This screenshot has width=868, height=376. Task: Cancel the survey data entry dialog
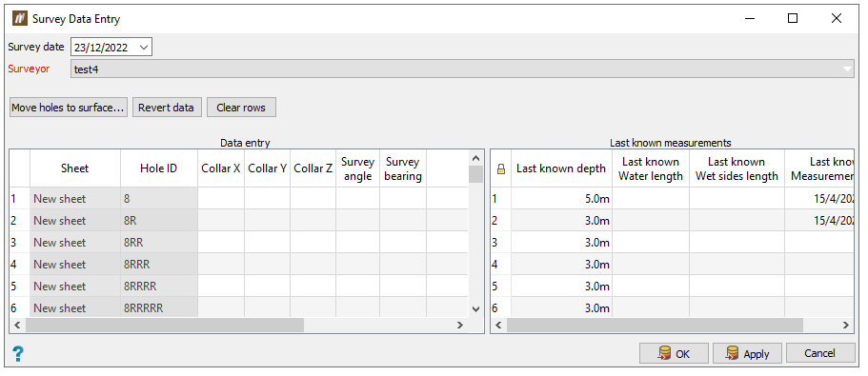pyautogui.click(x=819, y=353)
